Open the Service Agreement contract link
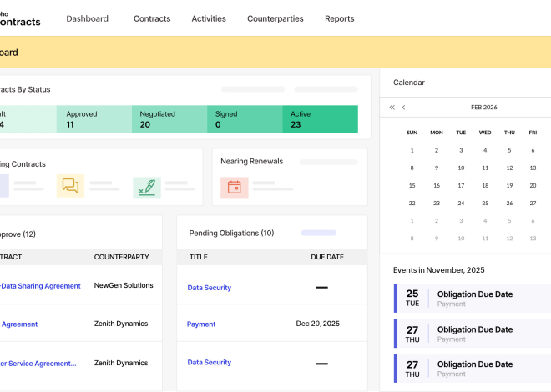This screenshot has width=551, height=392. pos(38,364)
